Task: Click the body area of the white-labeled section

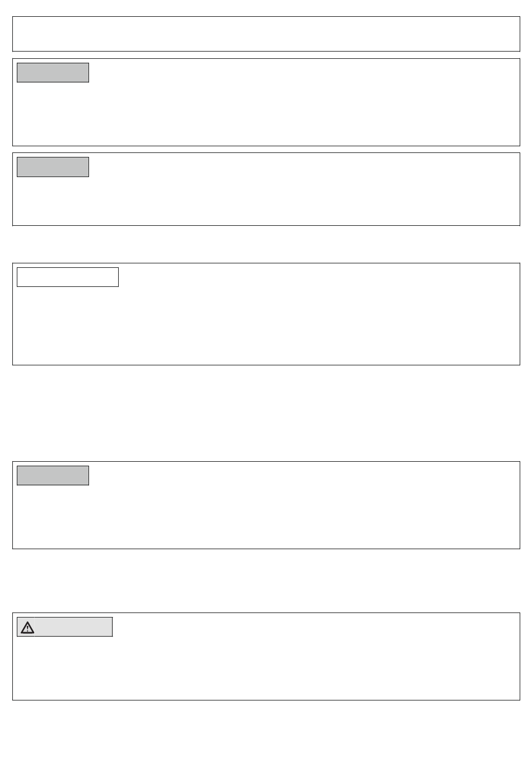Action: coord(266,326)
